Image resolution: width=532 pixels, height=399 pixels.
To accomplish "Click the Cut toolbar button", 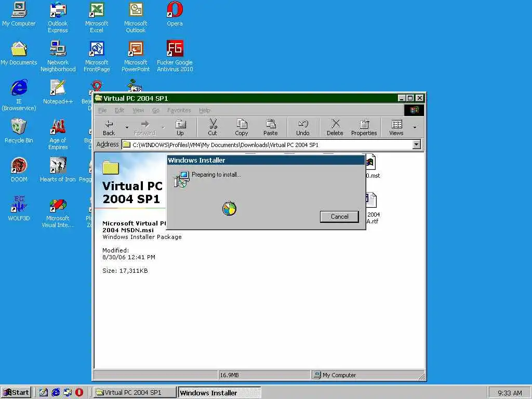I will pyautogui.click(x=212, y=128).
